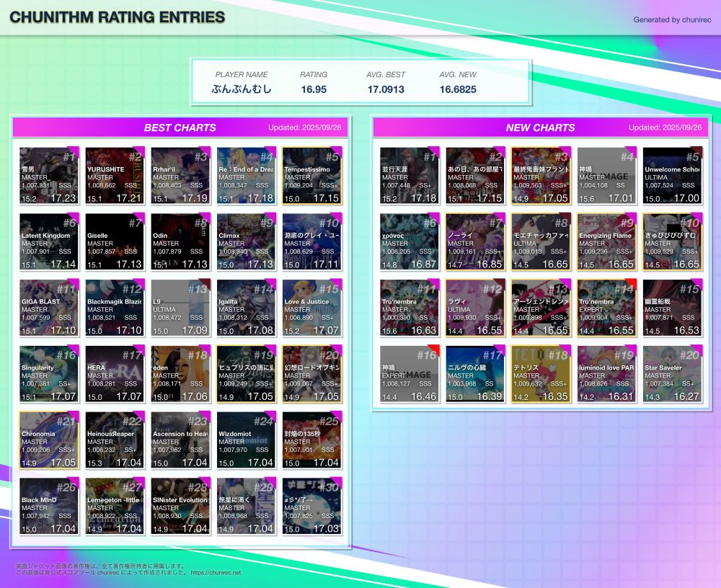
Task: Click the ラヴィ ULTIMA card
Action: (475, 308)
